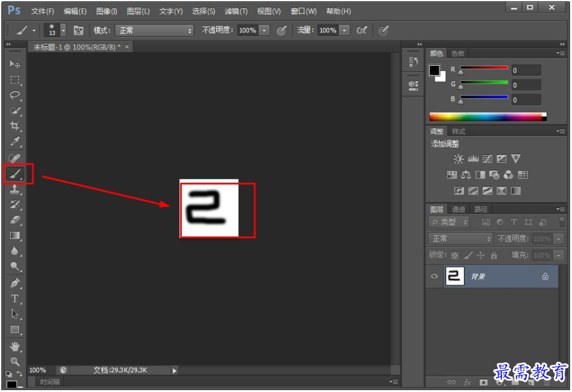Viewport: 572px width, 392px height.
Task: Select the Lasso tool
Action: point(15,95)
